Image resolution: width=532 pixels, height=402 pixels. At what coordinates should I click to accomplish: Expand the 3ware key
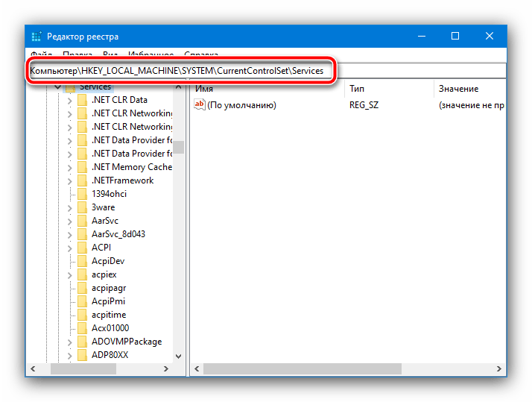coord(69,208)
